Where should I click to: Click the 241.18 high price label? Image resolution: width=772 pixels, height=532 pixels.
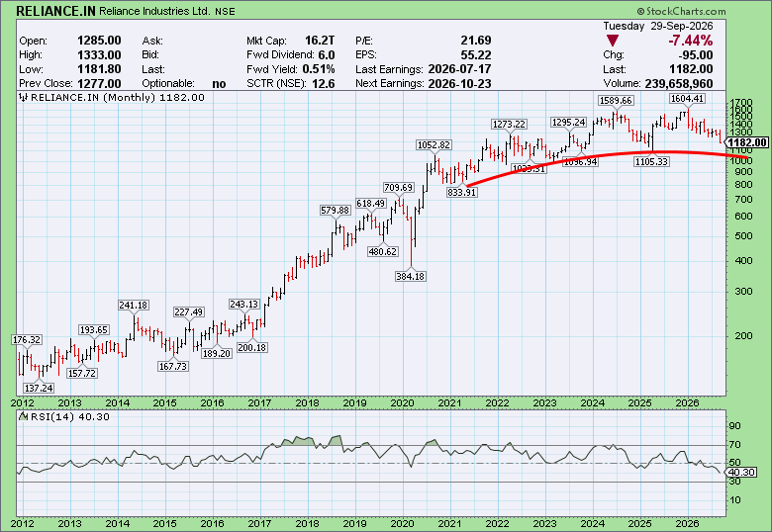133,306
